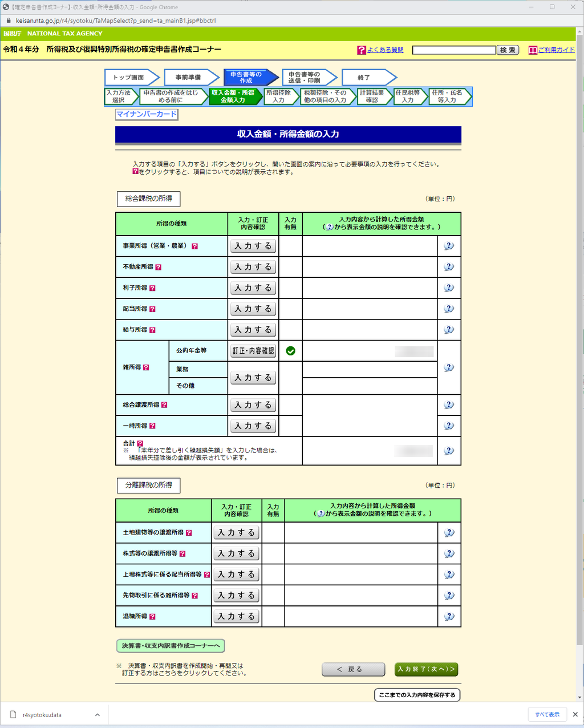584x728 pixels.
Task: Open amount explanation bubble for 土地建物等の譲渡所得
Action: coord(449,532)
